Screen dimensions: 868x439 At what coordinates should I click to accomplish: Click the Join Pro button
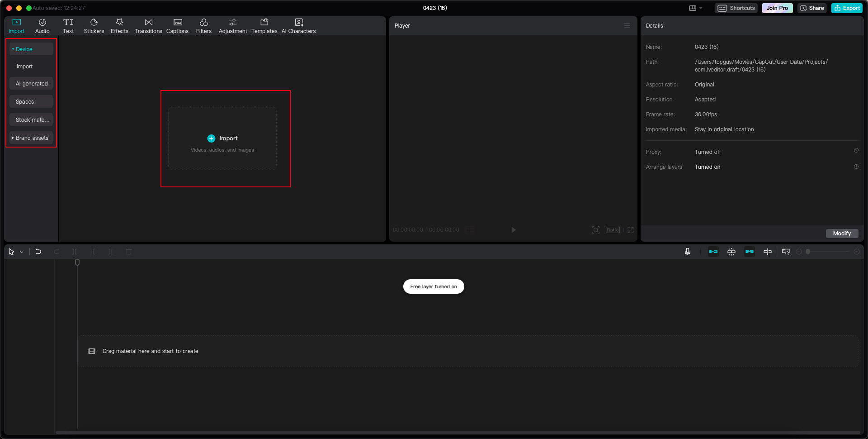pos(777,8)
